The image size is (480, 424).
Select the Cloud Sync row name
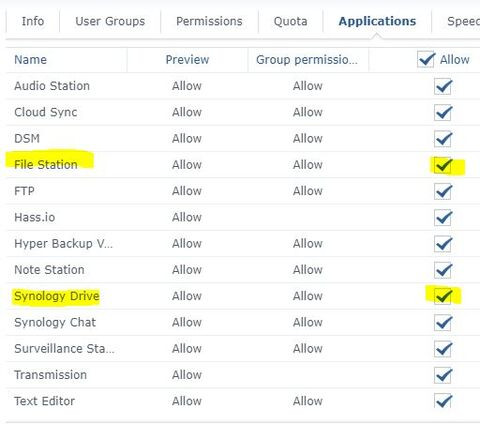(46, 112)
